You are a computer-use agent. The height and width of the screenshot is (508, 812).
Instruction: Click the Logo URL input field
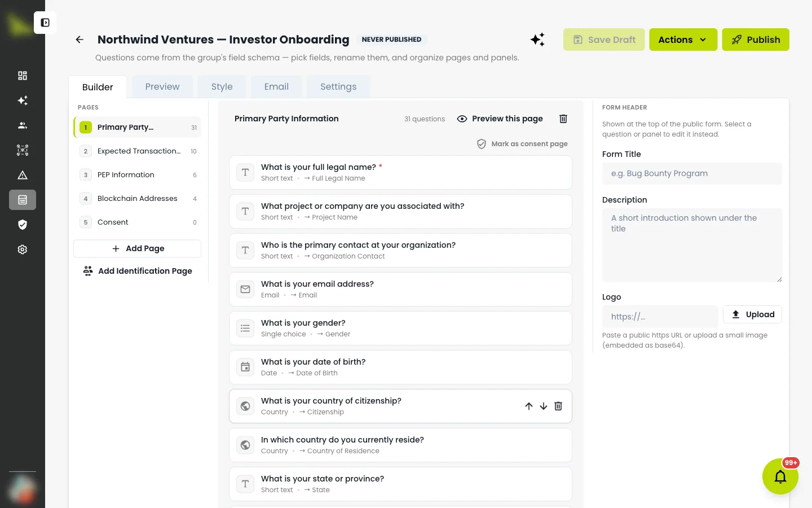pos(660,317)
